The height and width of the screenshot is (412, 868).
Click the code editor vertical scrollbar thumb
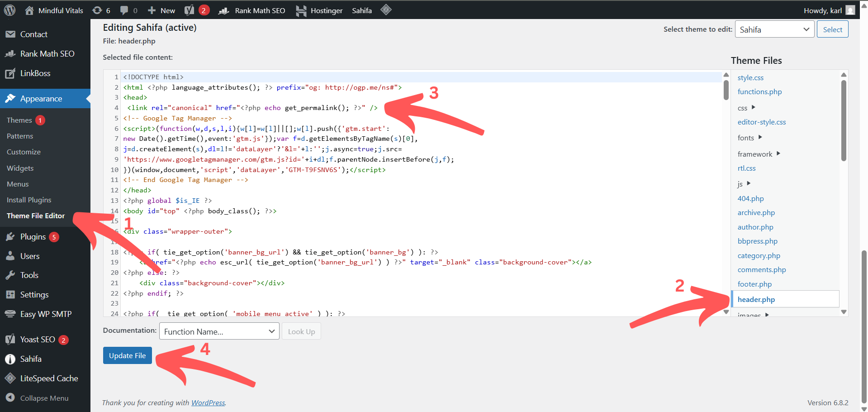pyautogui.click(x=726, y=90)
